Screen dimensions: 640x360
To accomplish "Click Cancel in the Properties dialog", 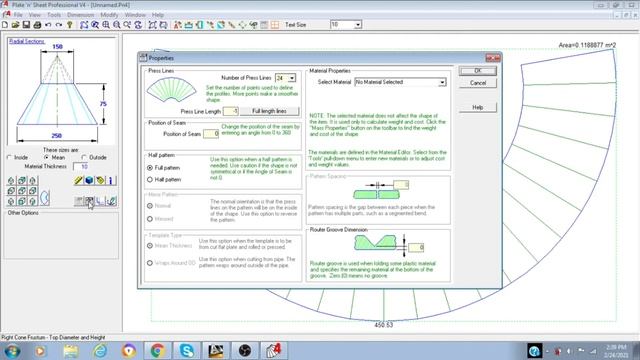I will click(x=478, y=83).
